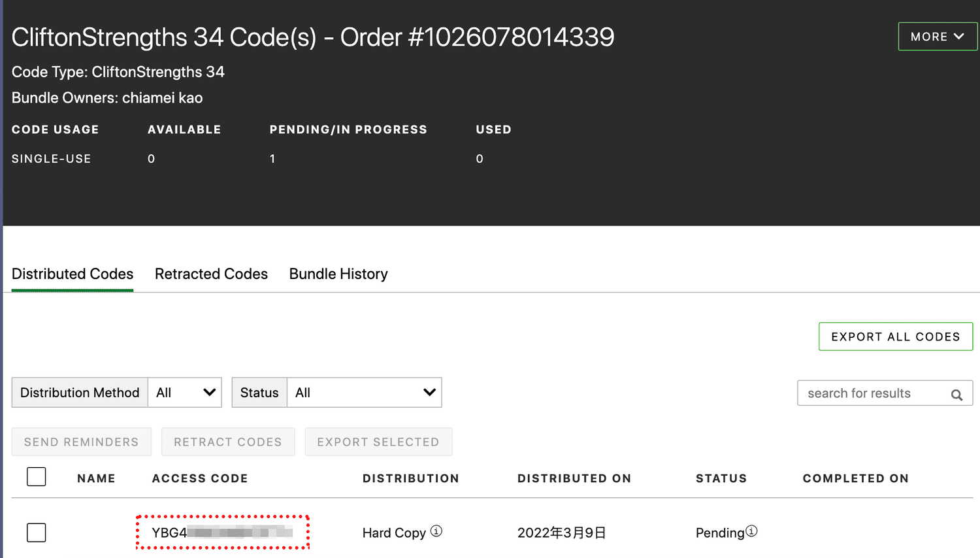The width and height of the screenshot is (980, 558).
Task: Sort by DISTRIBUTION column header
Action: coord(411,478)
